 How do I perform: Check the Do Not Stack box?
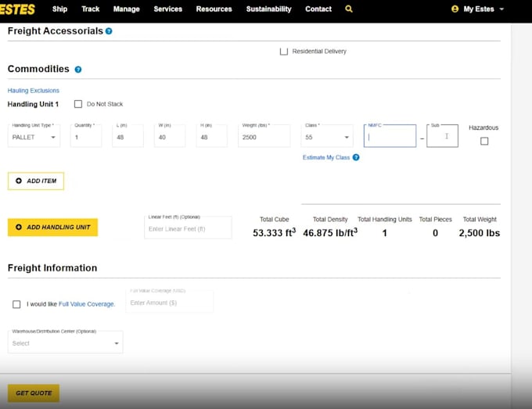pyautogui.click(x=78, y=104)
